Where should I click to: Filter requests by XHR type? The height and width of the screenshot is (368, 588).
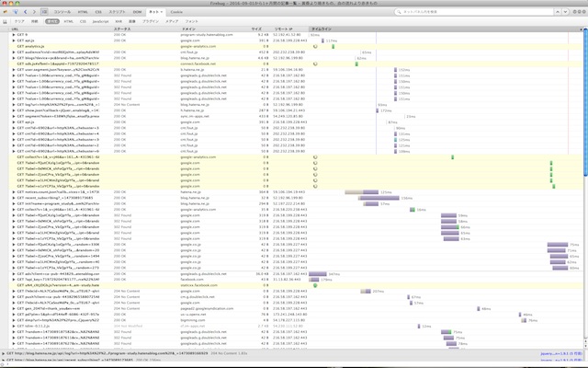coord(119,22)
